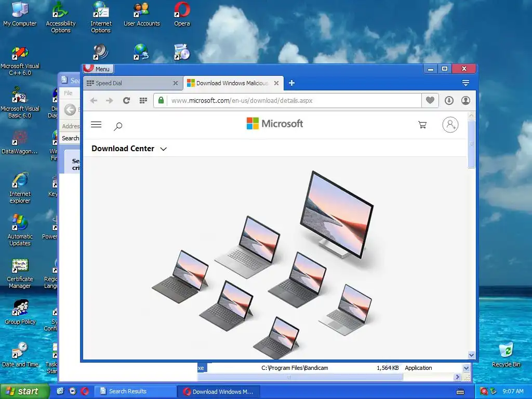The height and width of the screenshot is (399, 532).
Task: Select Microsoft Visual Basic 6.0 icon
Action: click(x=20, y=103)
